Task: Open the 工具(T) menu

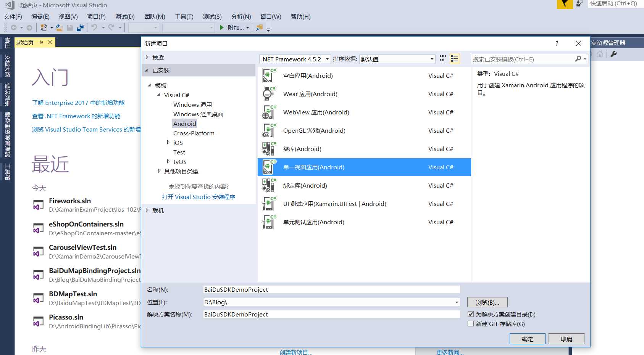Action: pyautogui.click(x=184, y=17)
